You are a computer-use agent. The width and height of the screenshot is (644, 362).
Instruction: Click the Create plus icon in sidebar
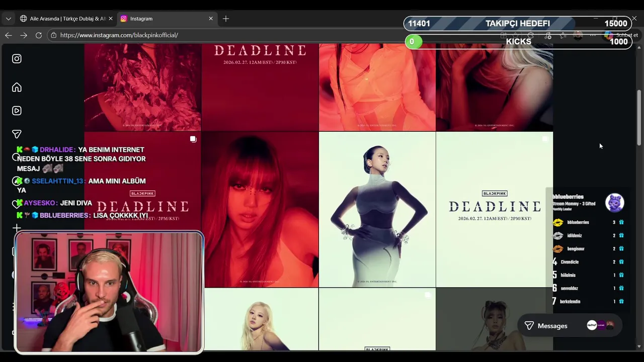pyautogui.click(x=17, y=228)
